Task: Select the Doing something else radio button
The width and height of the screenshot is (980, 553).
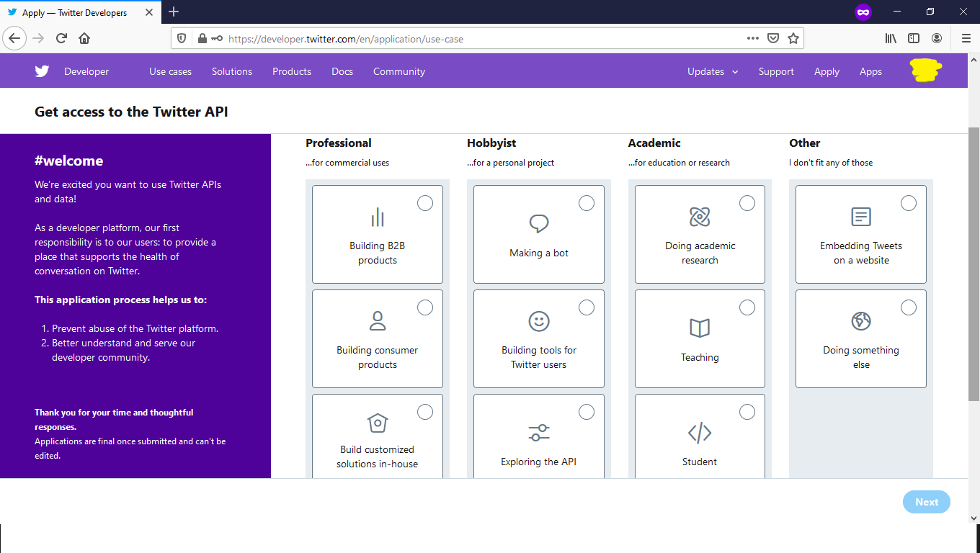Action: pyautogui.click(x=909, y=307)
